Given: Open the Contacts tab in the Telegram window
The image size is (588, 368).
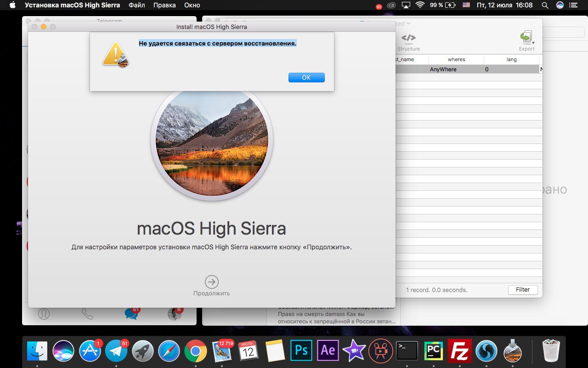Looking at the screenshot, I should [44, 314].
